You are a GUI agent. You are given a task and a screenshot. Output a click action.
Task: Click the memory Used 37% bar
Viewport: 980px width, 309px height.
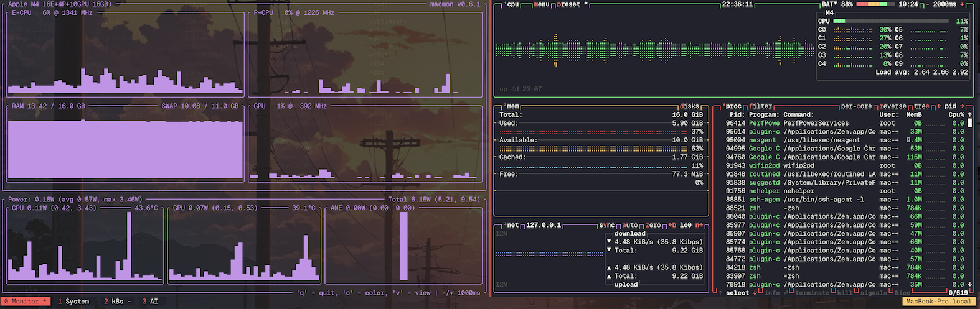(593, 132)
